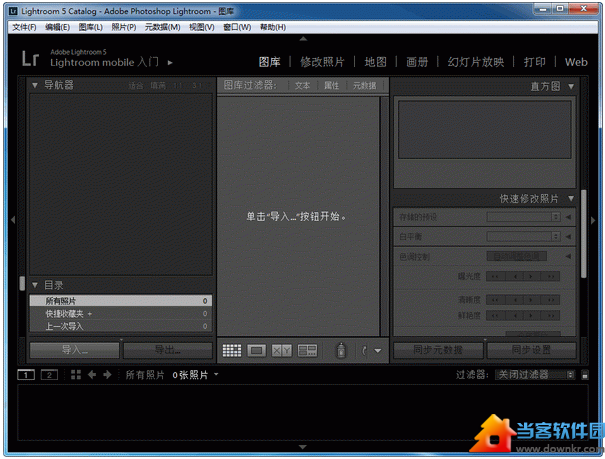Viewport: 605px width, 459px height.
Task: Click the main window button labeled 1
Action: [26, 375]
